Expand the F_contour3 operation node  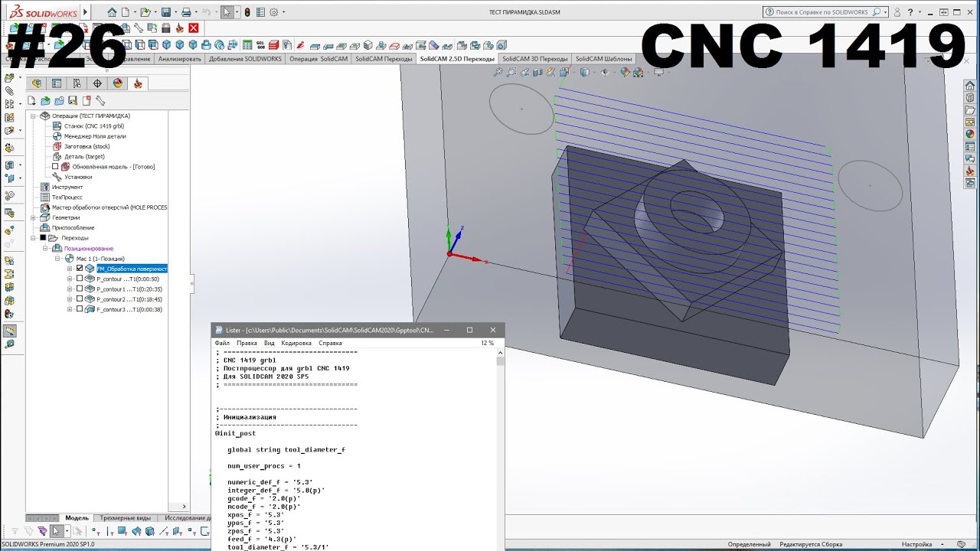pos(70,309)
